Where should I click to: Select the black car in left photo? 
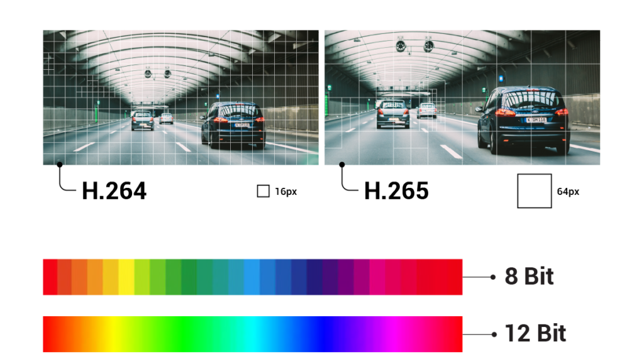click(233, 124)
